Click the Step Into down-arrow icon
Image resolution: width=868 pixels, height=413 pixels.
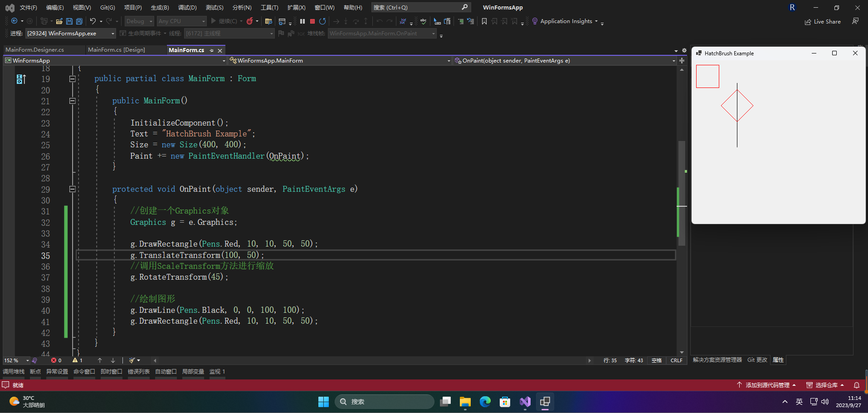(346, 21)
